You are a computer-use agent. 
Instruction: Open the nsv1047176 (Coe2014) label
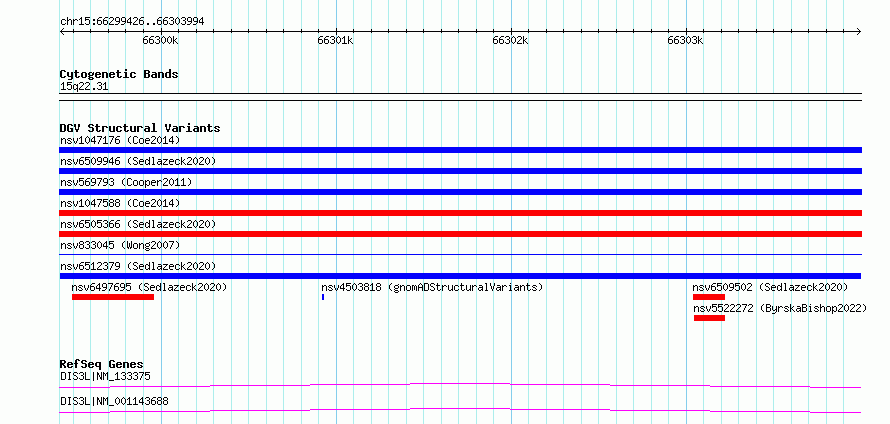pos(120,140)
